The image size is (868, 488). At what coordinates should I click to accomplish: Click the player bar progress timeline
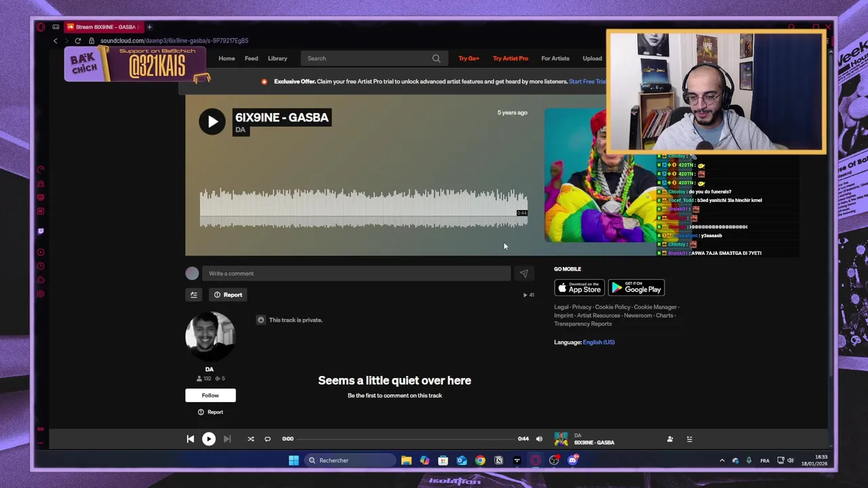pos(406,439)
